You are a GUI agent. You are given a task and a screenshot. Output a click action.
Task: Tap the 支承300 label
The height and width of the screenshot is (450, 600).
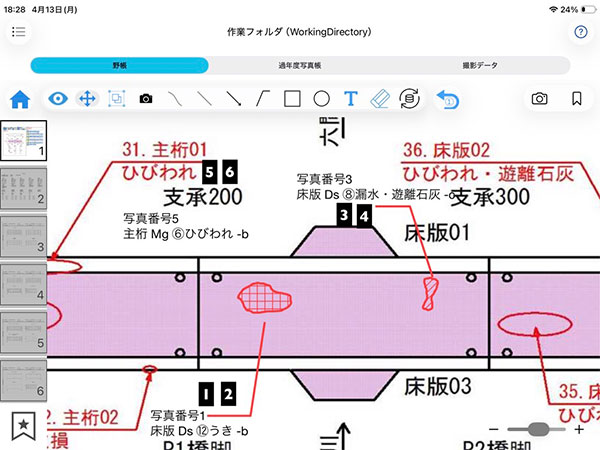tap(492, 197)
